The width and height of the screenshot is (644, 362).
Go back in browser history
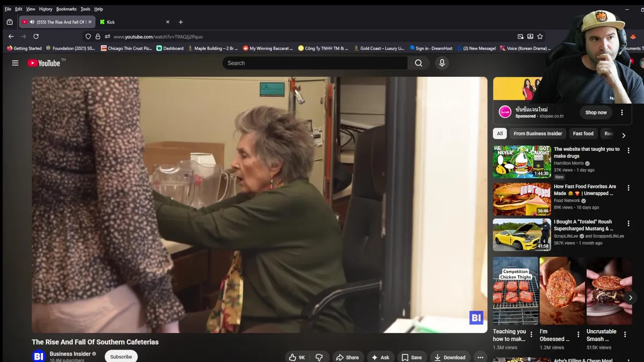11,36
